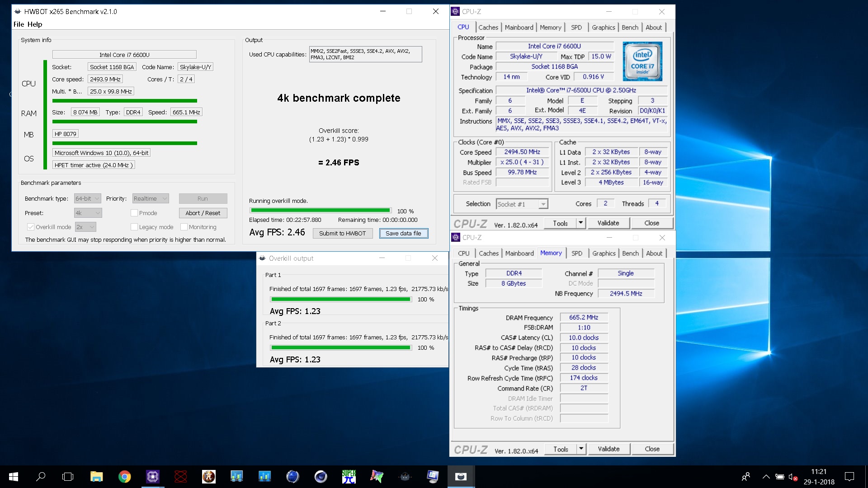Click the Used CPU capabilities text box
868x488 pixels.
point(365,54)
